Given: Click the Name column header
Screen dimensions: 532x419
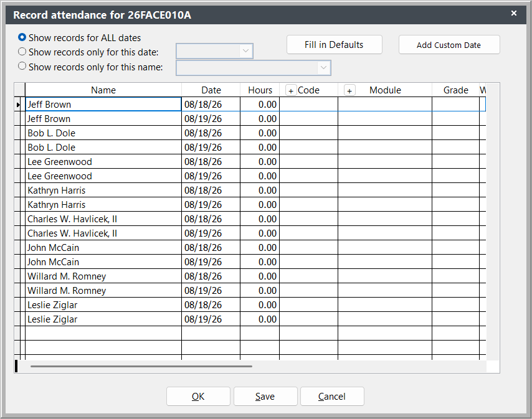Looking at the screenshot, I should tap(103, 90).
